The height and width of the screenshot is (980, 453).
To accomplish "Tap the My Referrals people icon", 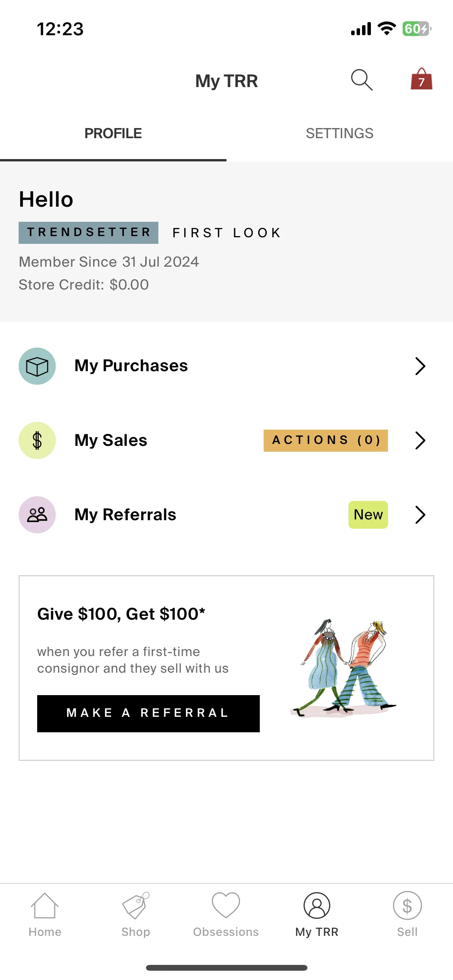I will (37, 515).
